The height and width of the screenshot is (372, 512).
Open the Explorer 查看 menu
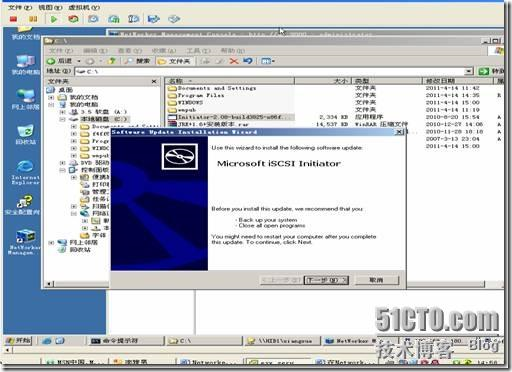tap(130, 51)
